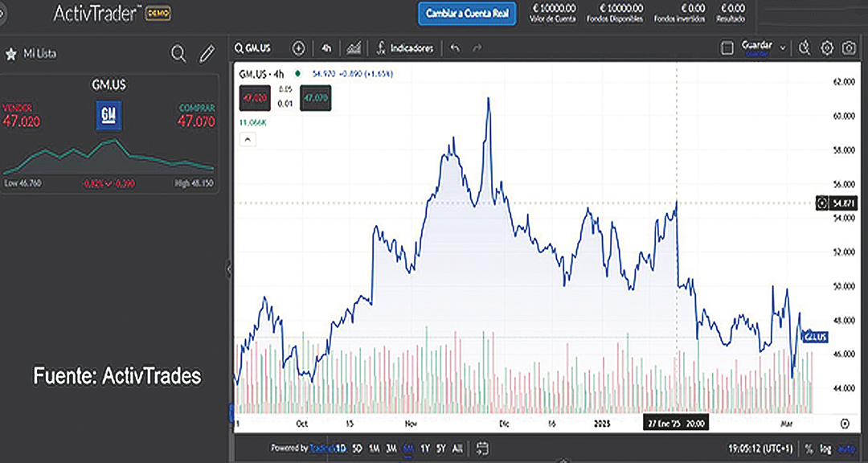
Task: Open the go-to-date calendar icon
Action: tap(482, 448)
